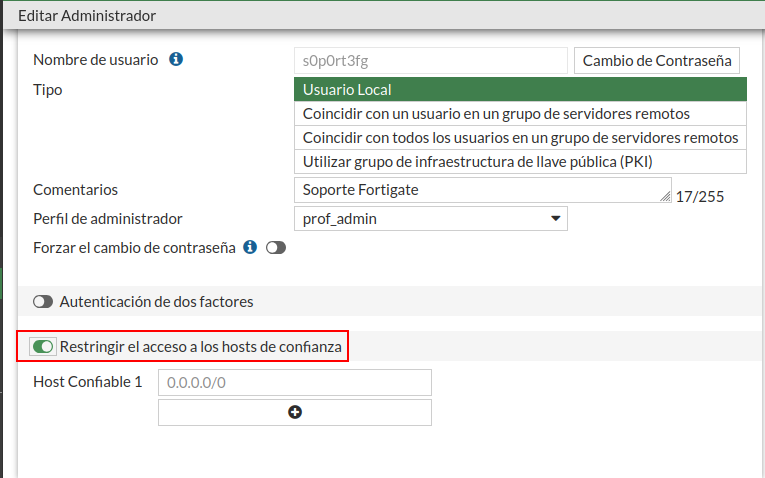Choose Coincidir con todos los usuarios option
The width and height of the screenshot is (765, 478).
(x=520, y=137)
